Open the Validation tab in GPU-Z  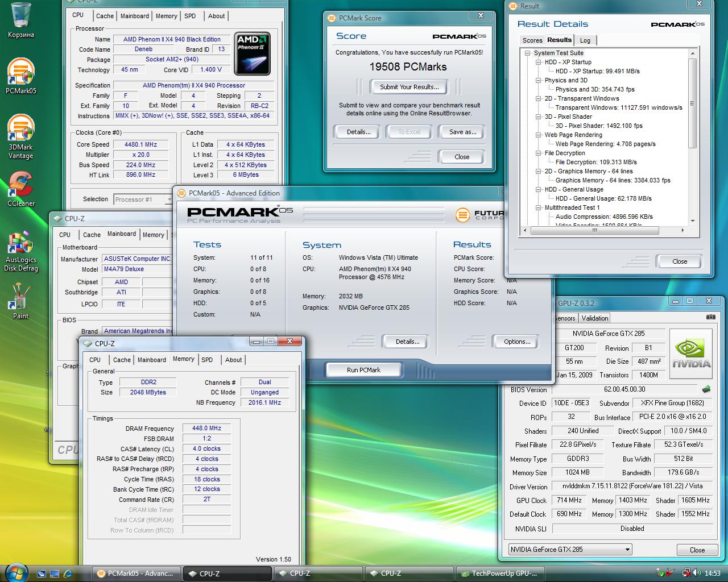(x=595, y=318)
